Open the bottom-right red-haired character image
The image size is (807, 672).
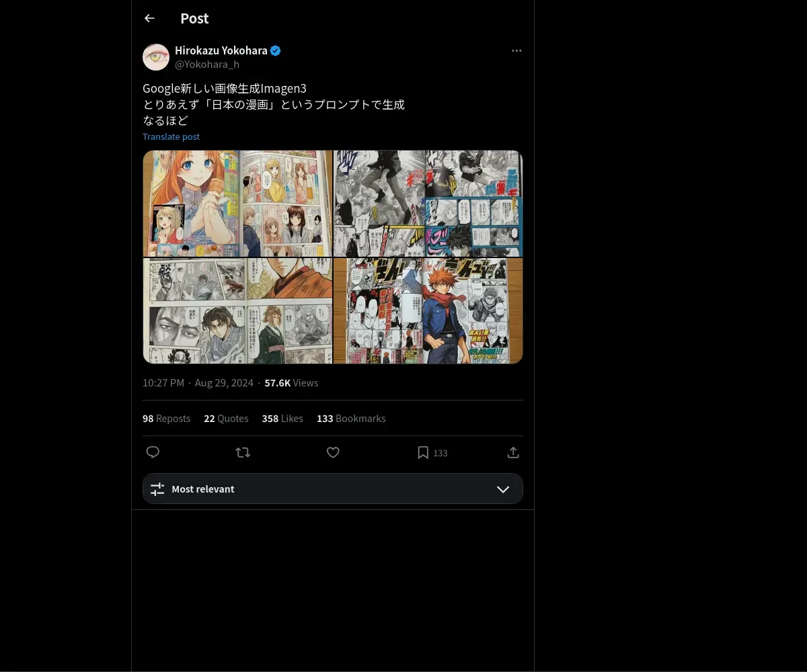(428, 310)
